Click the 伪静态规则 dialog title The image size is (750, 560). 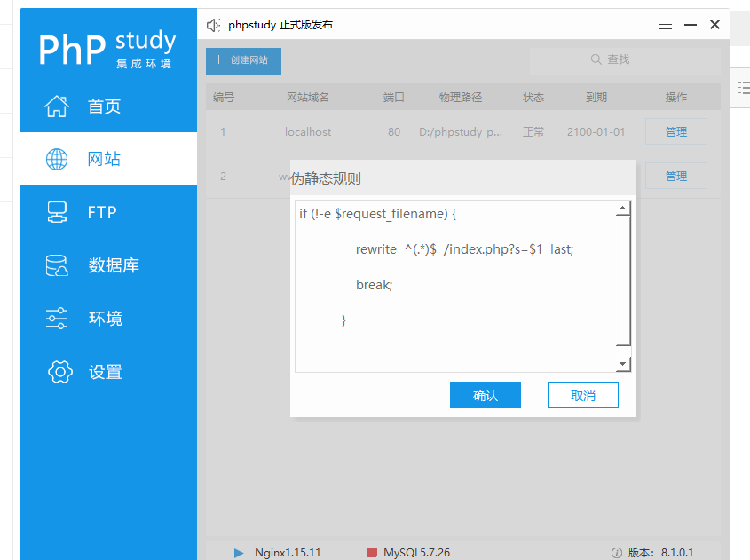pos(325,178)
